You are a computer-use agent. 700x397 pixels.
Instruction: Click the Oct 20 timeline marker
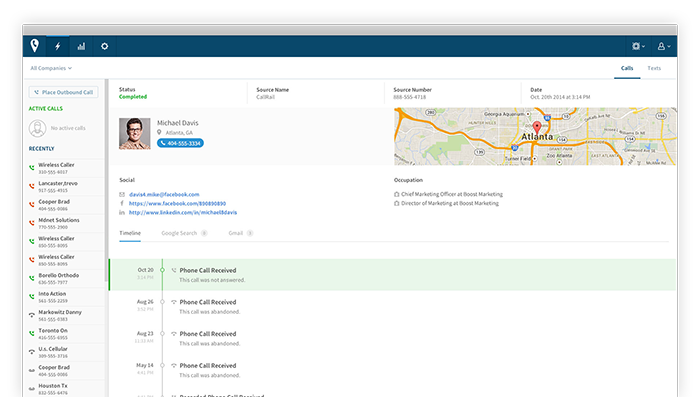pos(162,270)
